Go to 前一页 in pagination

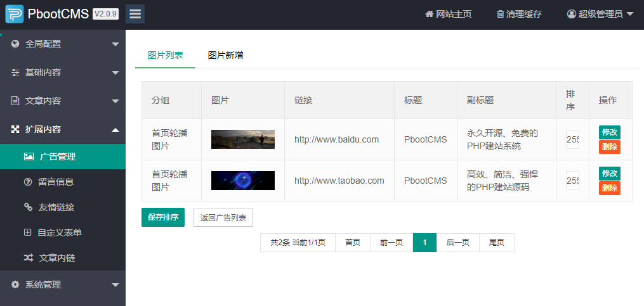click(x=391, y=243)
